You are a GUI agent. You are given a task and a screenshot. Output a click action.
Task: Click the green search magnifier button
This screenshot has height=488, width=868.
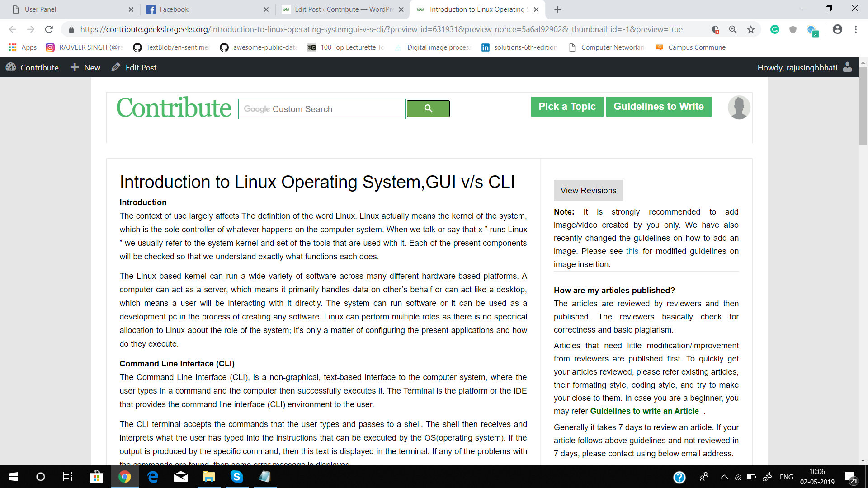pos(428,108)
